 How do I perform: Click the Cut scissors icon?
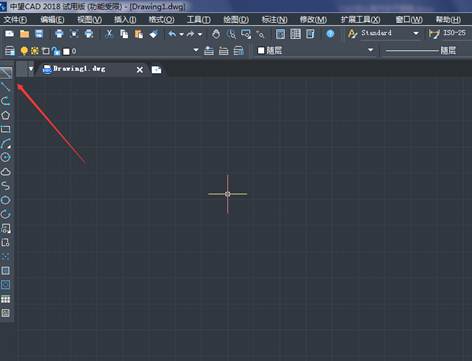(x=109, y=34)
